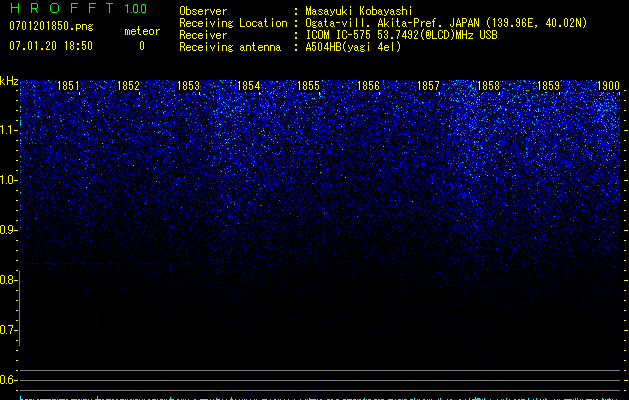Image resolution: width=629 pixels, height=400 pixels.
Task: Select the file name 0701201850.png
Action: point(51,26)
